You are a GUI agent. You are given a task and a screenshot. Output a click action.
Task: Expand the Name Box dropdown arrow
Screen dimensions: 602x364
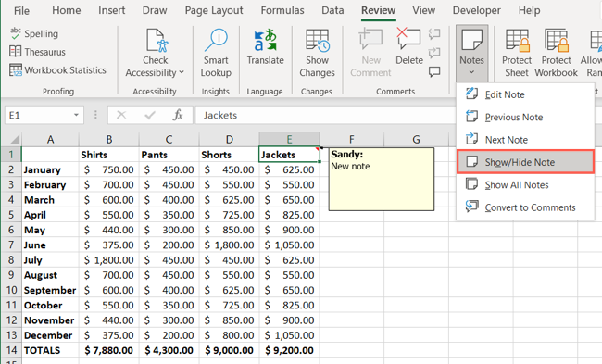pyautogui.click(x=76, y=115)
